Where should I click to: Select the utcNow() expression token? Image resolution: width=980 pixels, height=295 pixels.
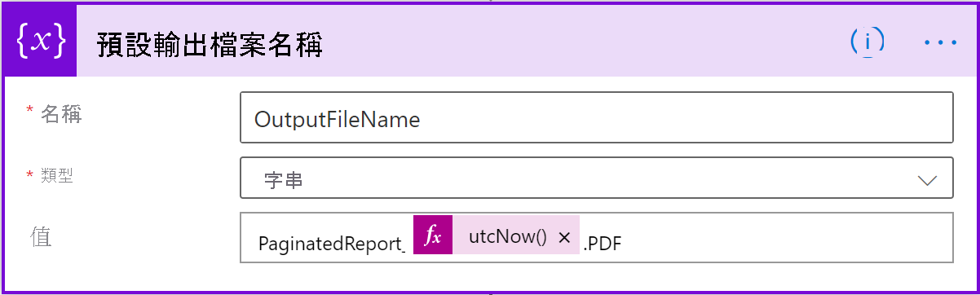click(507, 237)
